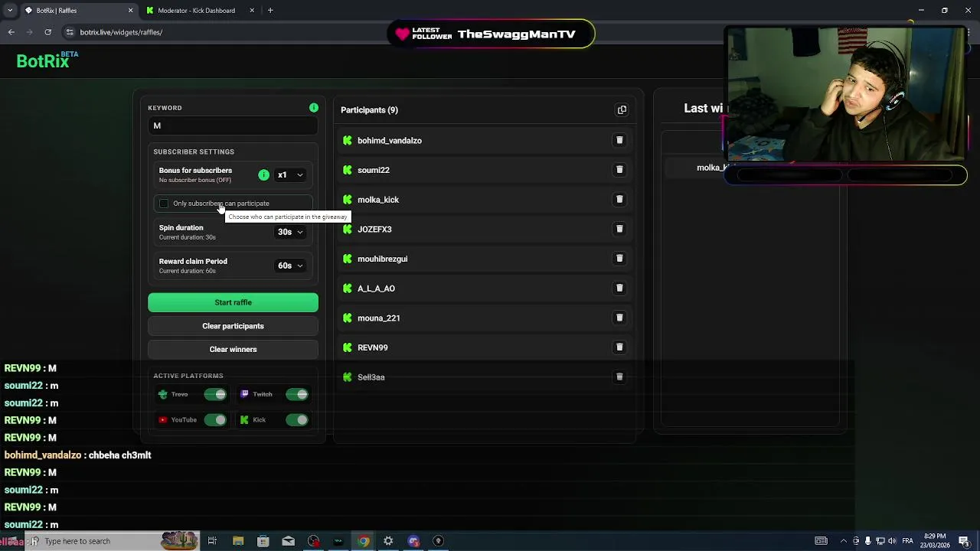Viewport: 980px width, 551px height.
Task: Open Settings gear in taskbar
Action: point(388,541)
